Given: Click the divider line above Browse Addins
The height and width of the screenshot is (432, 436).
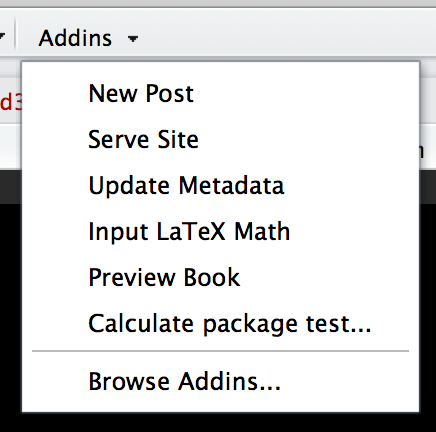Looking at the screenshot, I should (220, 351).
